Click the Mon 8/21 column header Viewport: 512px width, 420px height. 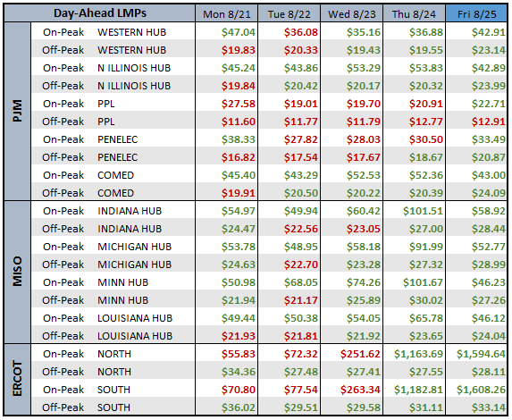tap(227, 14)
